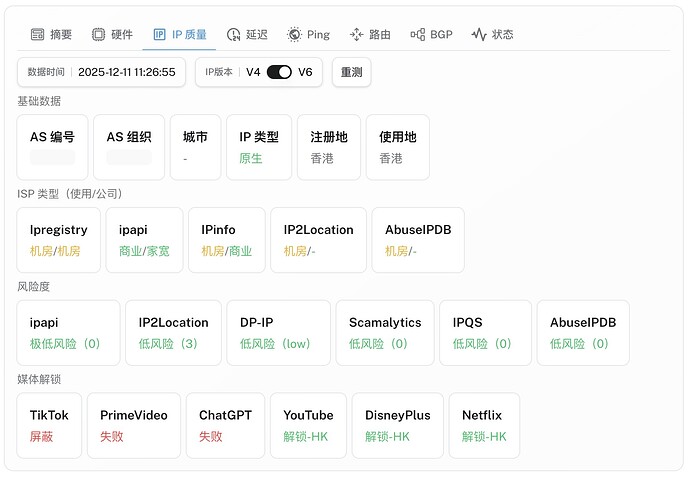Click ipapi ISP type 商业/家宽
The width and height of the screenshot is (690, 478).
pyautogui.click(x=144, y=251)
